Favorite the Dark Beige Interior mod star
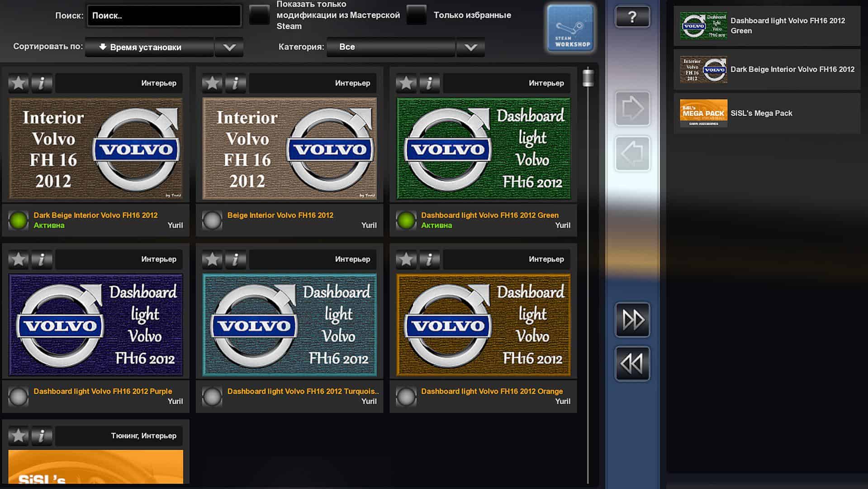868x489 pixels. (x=19, y=83)
